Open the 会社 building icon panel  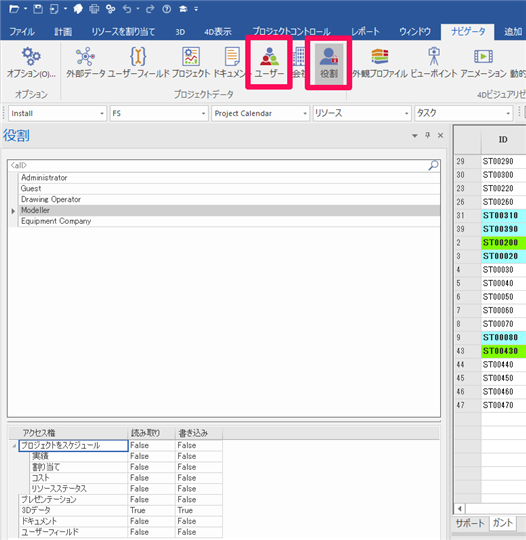point(299,63)
